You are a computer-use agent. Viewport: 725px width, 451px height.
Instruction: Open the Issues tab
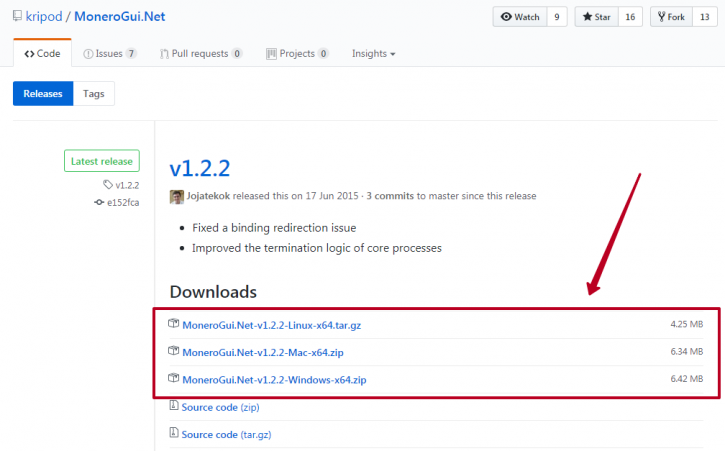[x=110, y=54]
